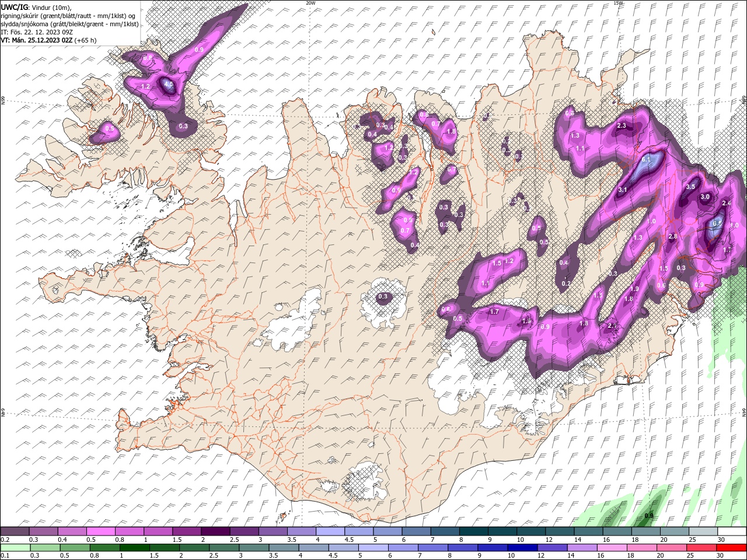Viewport: 747px width, 560px height.
Task: Select the rain scale swatch between 7 and 8
Action: 432,548
